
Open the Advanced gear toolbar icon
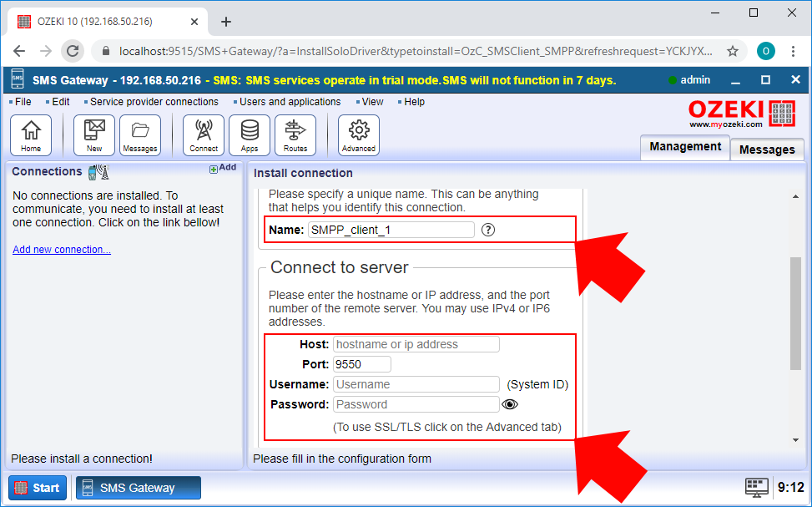359,135
